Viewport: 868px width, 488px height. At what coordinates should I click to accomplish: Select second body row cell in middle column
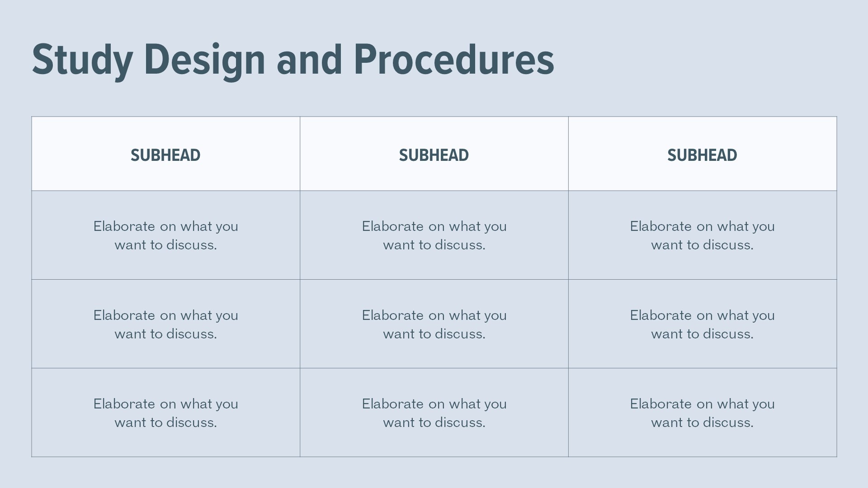coord(434,324)
